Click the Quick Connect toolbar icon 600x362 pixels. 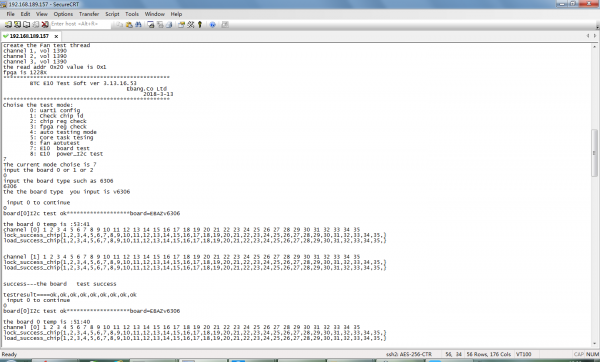click(x=17, y=24)
